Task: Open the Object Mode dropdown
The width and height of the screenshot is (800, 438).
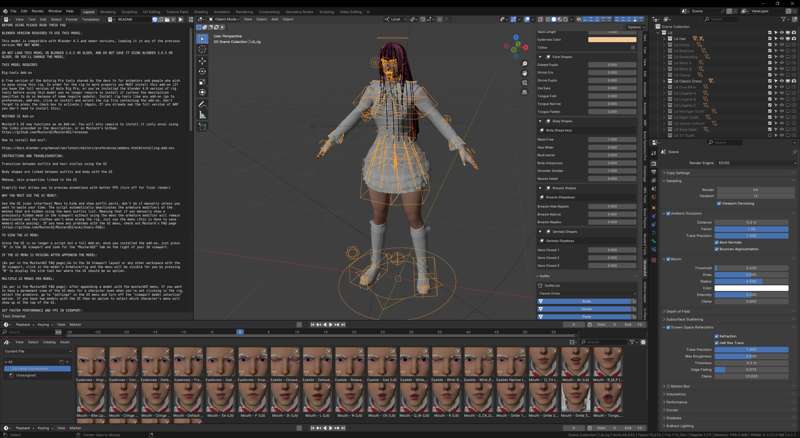Action: [x=222, y=19]
